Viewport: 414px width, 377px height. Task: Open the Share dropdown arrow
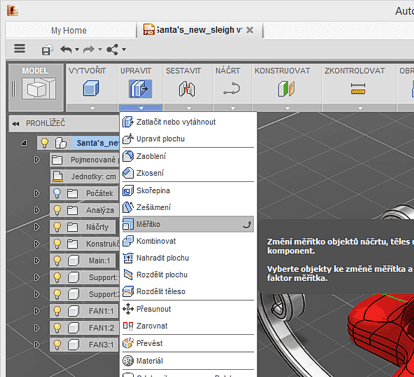(124, 50)
